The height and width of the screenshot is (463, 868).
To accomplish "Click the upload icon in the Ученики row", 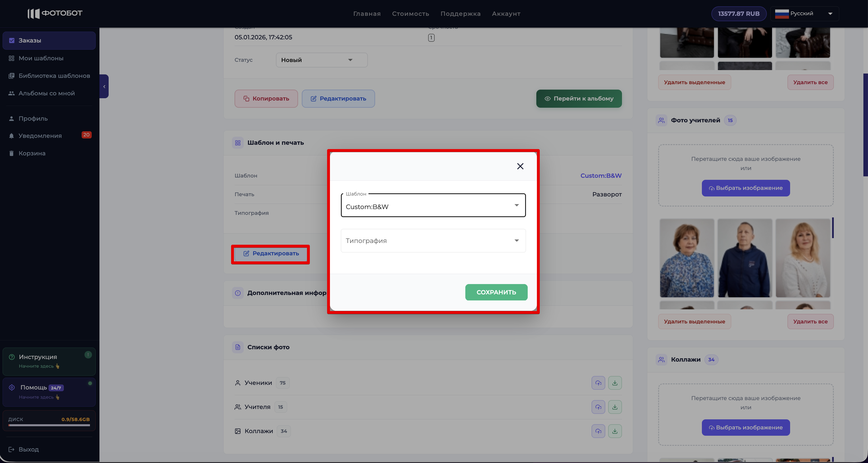I will (x=598, y=383).
